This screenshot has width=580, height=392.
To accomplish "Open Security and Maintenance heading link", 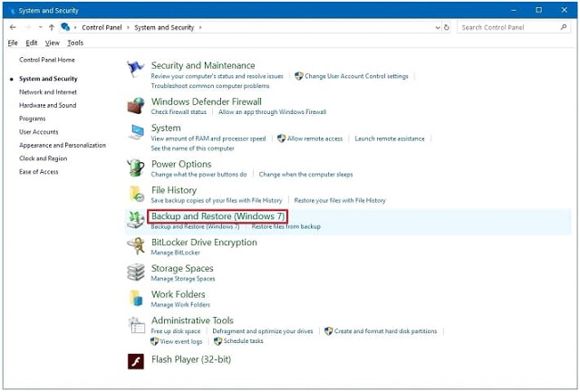I will [x=203, y=65].
